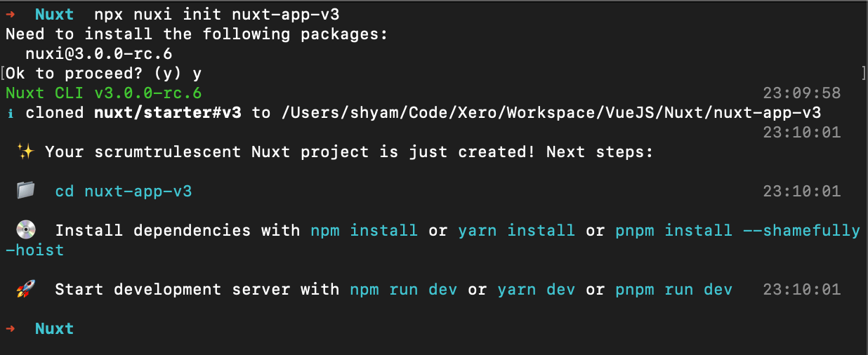Click the 'nuxi@3.0.0-rc.6' package text
868x355 pixels.
[99, 53]
